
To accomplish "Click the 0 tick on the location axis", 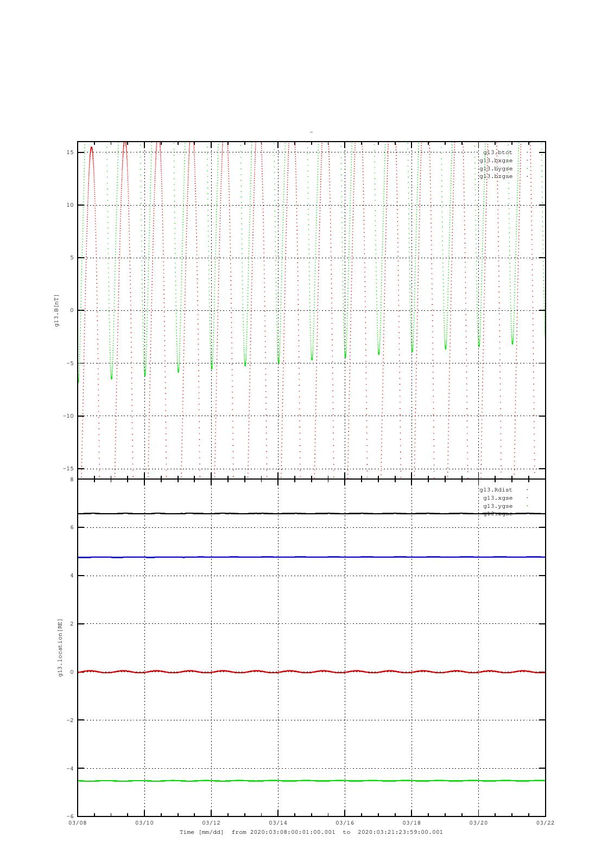I will pyautogui.click(x=72, y=672).
